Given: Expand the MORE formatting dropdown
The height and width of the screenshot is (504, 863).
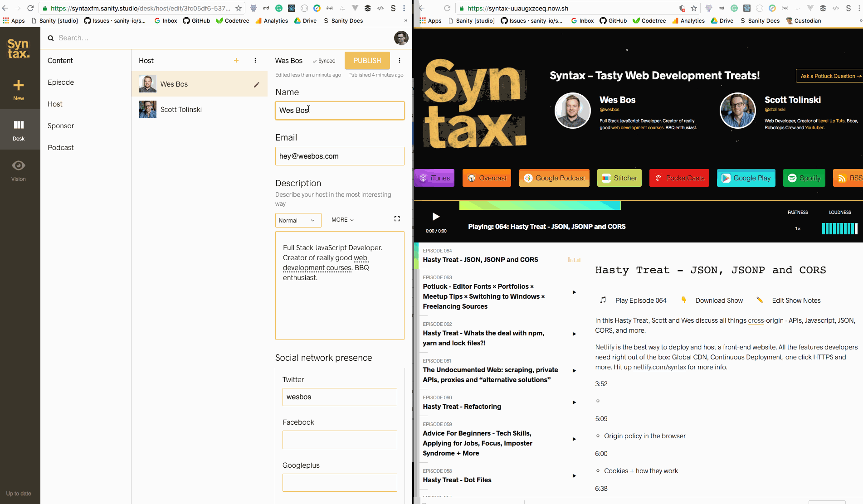Looking at the screenshot, I should pyautogui.click(x=342, y=220).
